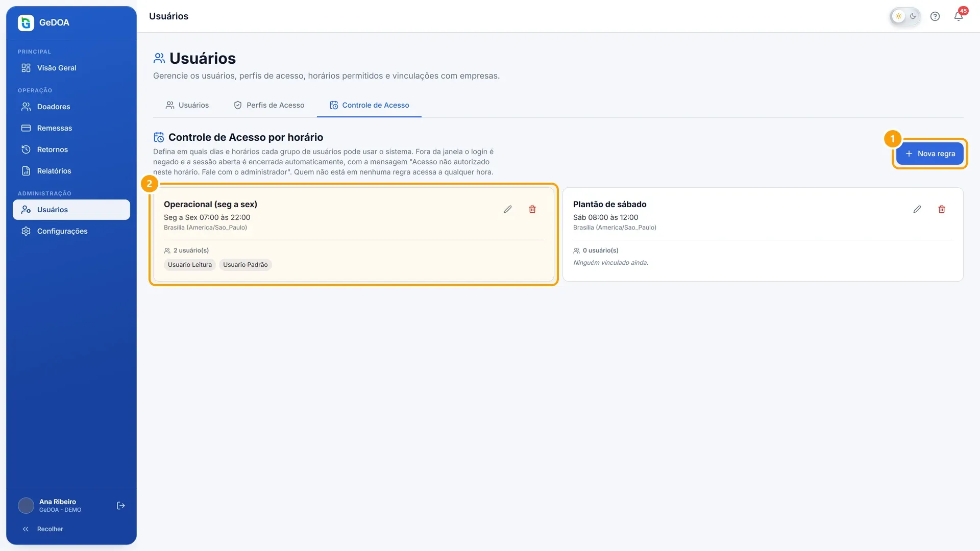The width and height of the screenshot is (980, 551).
Task: Open notifications bell
Action: 959,16
